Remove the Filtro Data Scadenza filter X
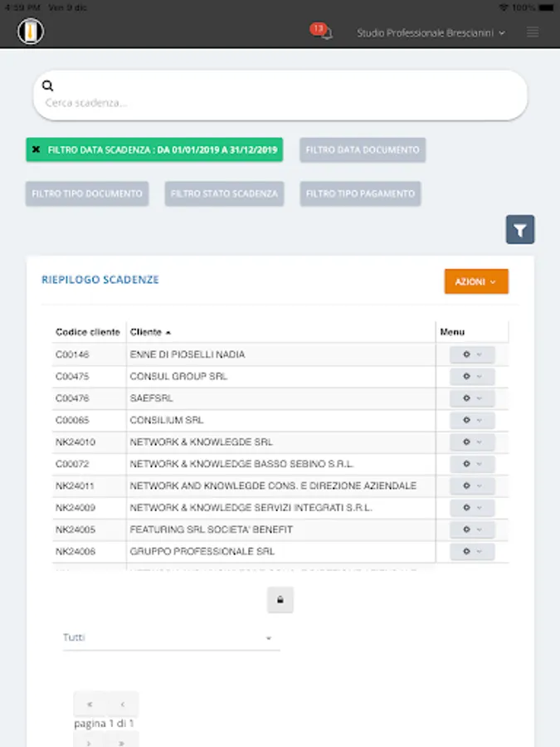Image resolution: width=560 pixels, height=747 pixels. coord(37,149)
